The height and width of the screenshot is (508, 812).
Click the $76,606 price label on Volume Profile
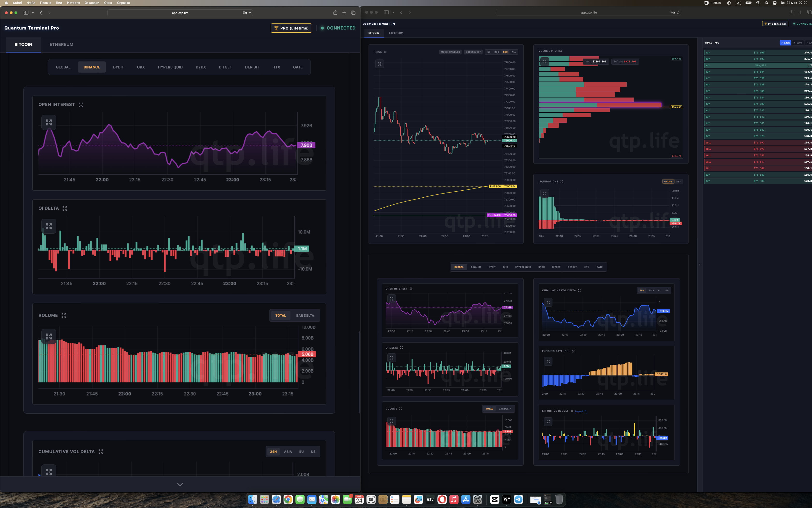click(x=676, y=107)
